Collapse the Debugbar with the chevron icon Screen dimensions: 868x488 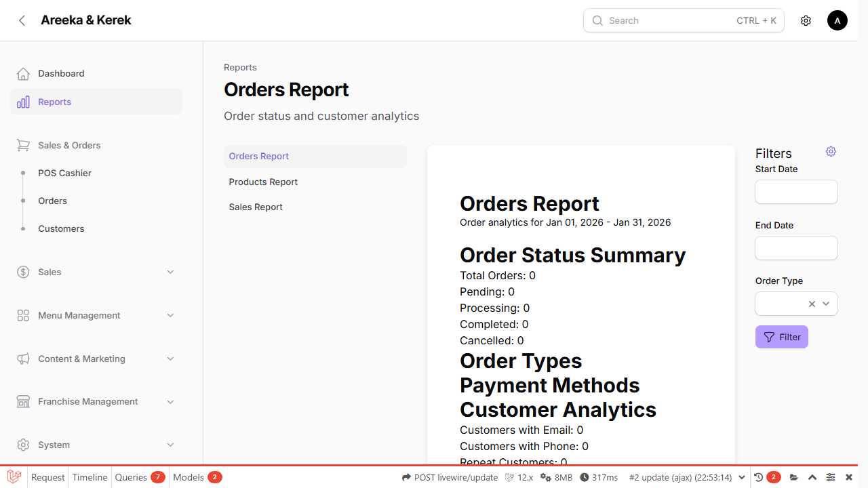coord(812,476)
